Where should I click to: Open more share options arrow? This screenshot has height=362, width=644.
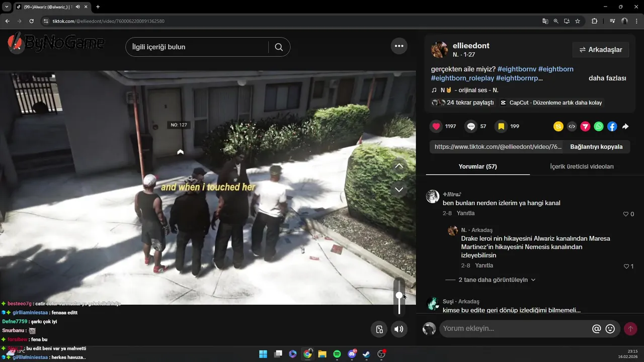[x=625, y=127]
